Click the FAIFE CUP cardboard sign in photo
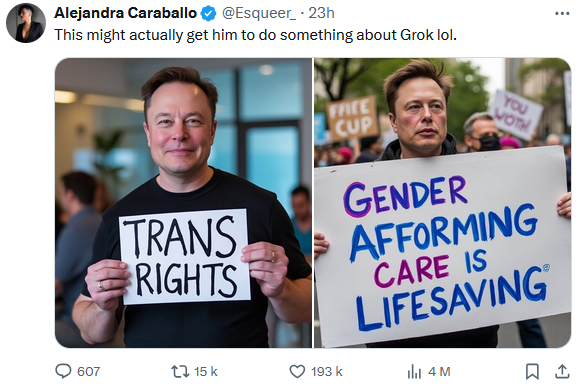583x386 pixels. [x=353, y=118]
